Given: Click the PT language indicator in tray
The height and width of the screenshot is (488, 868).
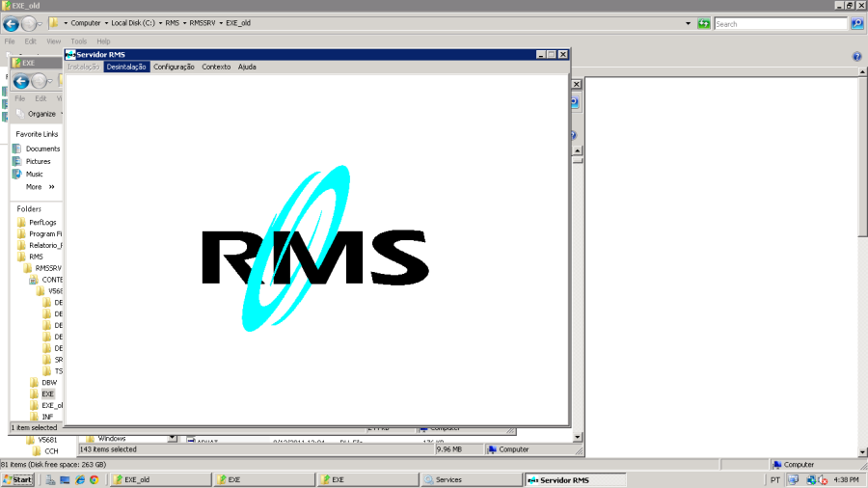Looking at the screenshot, I should pos(775,480).
